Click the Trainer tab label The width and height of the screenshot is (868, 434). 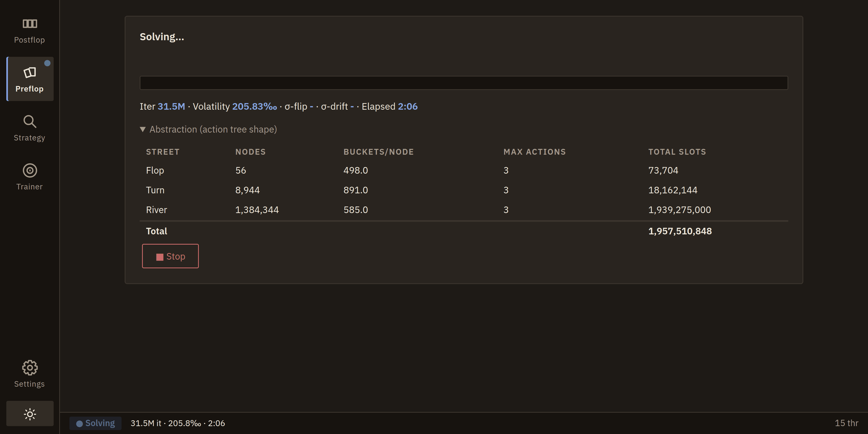point(29,187)
